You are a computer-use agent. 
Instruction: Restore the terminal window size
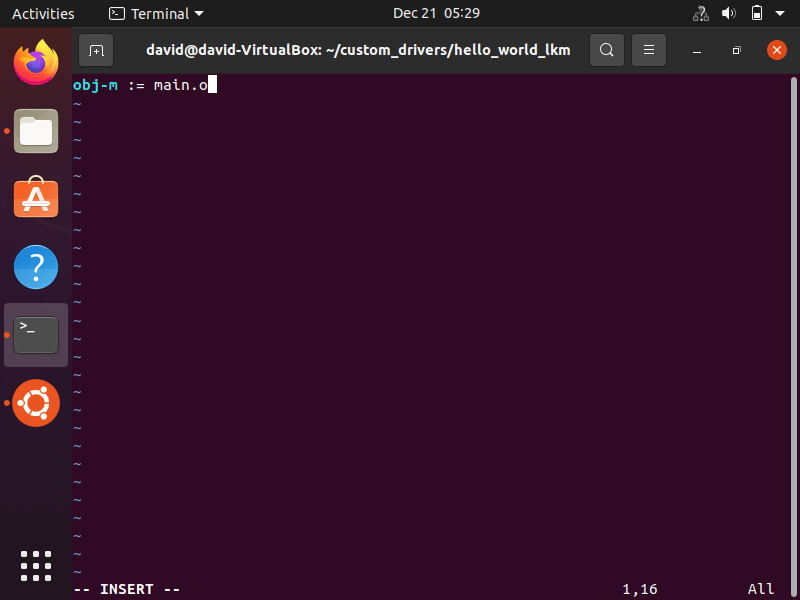pos(737,50)
